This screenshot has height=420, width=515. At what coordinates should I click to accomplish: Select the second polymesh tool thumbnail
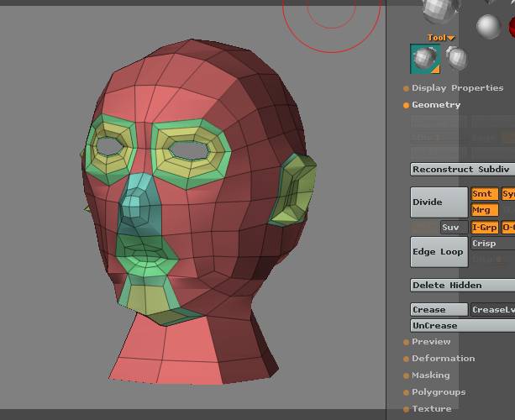pos(456,57)
